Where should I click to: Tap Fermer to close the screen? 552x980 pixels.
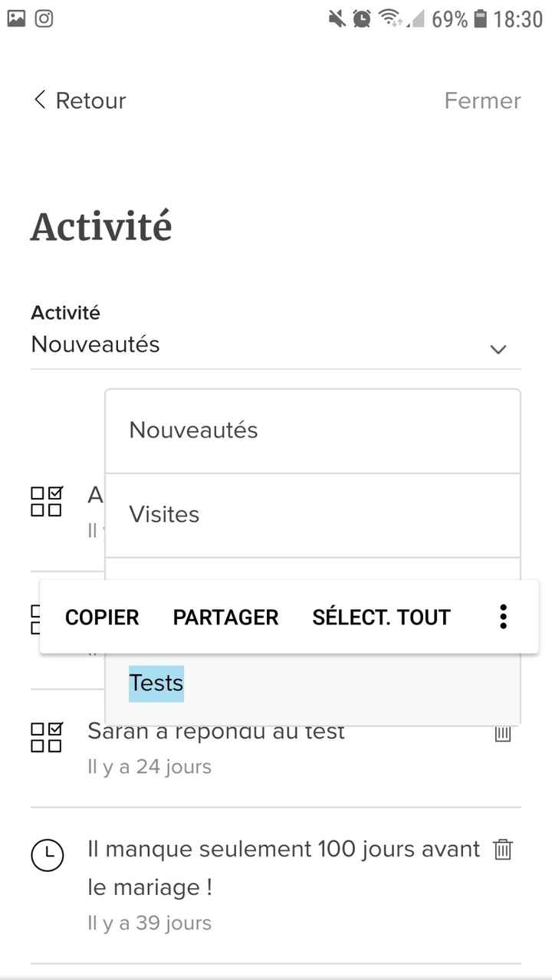tap(482, 100)
